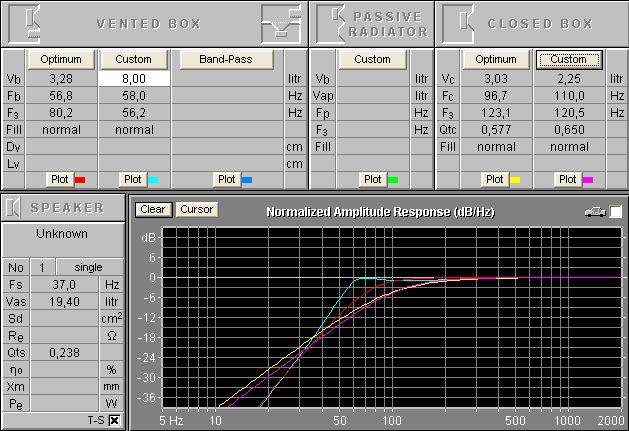This screenshot has height=431, width=629.
Task: Click the Normalized Amplitude Response graph title
Action: (x=380, y=211)
